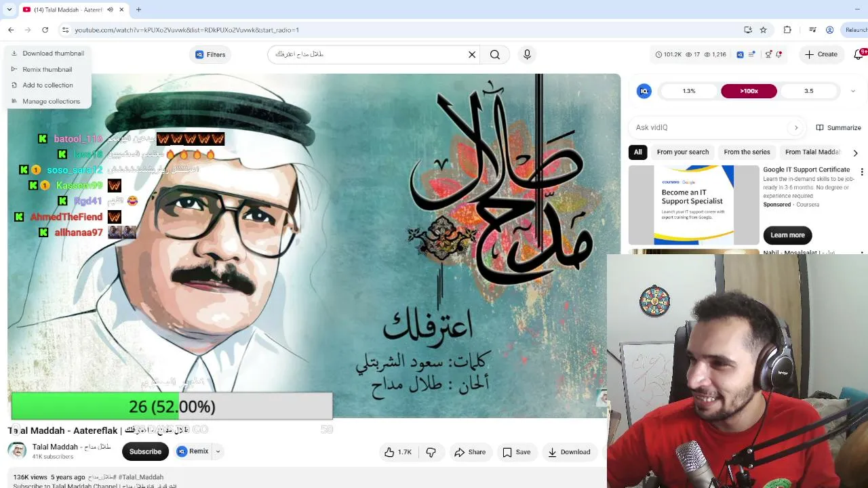Open the tab search dropdown arrow
This screenshot has width=868, height=488.
pos(9,9)
